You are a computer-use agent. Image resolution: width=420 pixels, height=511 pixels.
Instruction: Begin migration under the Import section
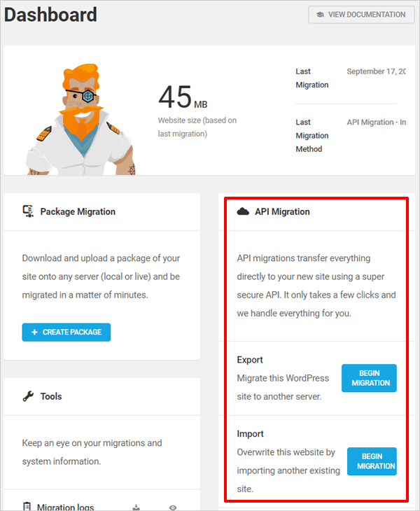(x=372, y=461)
